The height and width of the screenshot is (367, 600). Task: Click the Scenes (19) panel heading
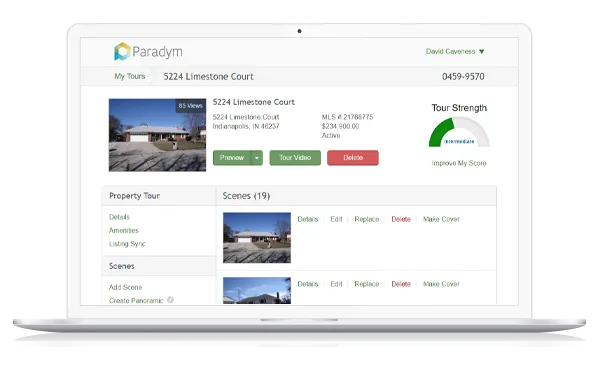tap(246, 196)
